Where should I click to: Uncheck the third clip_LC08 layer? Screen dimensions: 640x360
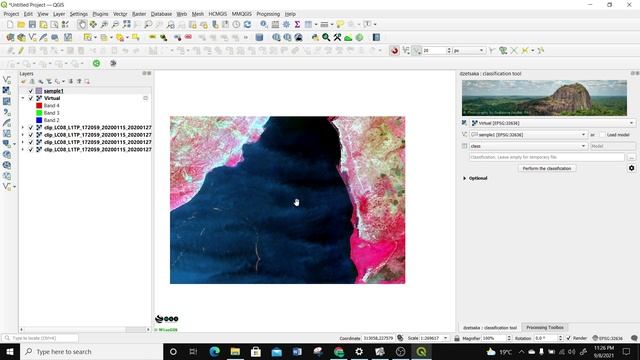tap(31, 142)
